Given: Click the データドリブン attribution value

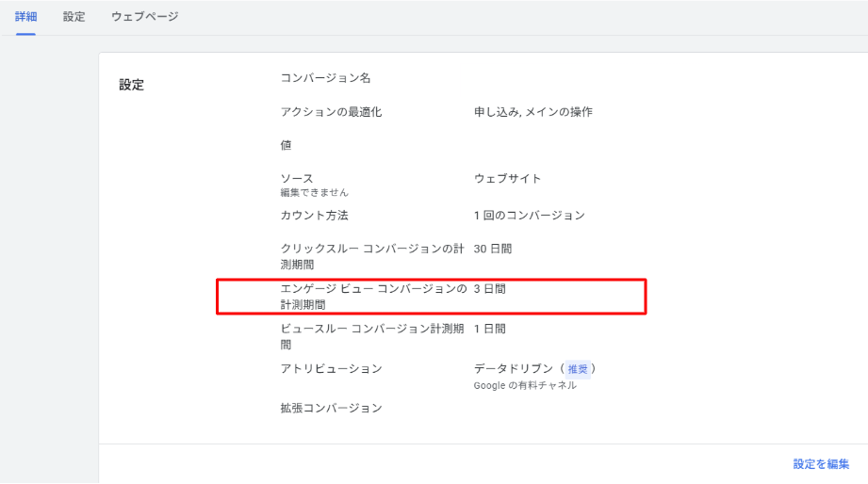Looking at the screenshot, I should coord(516,369).
